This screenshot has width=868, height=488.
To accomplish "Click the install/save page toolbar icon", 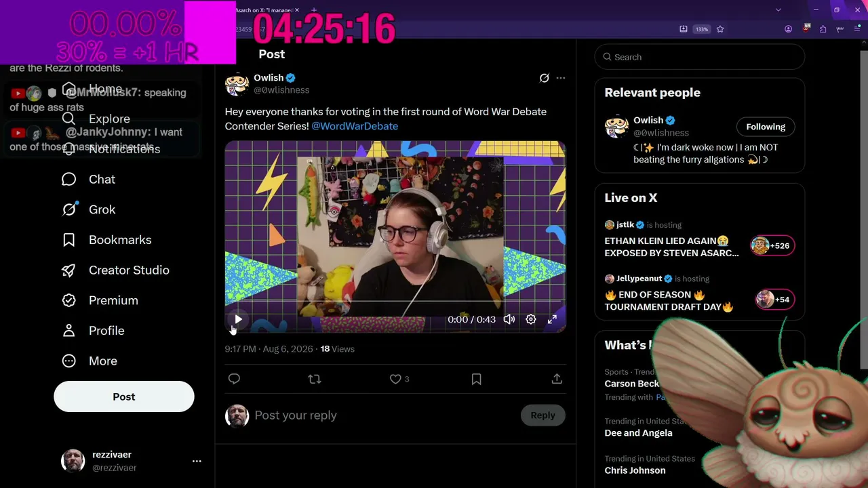I will pos(684,29).
